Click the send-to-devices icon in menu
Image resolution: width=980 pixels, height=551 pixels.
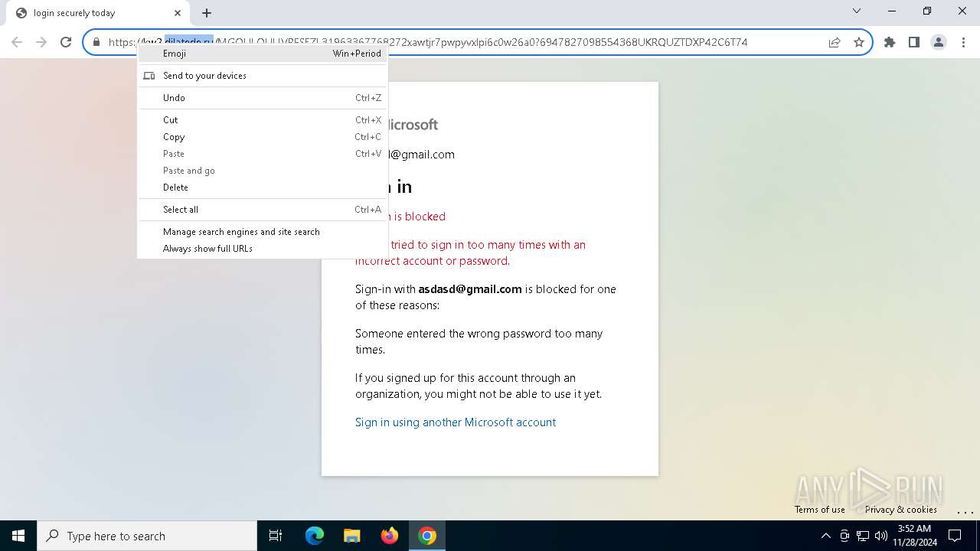(x=149, y=76)
